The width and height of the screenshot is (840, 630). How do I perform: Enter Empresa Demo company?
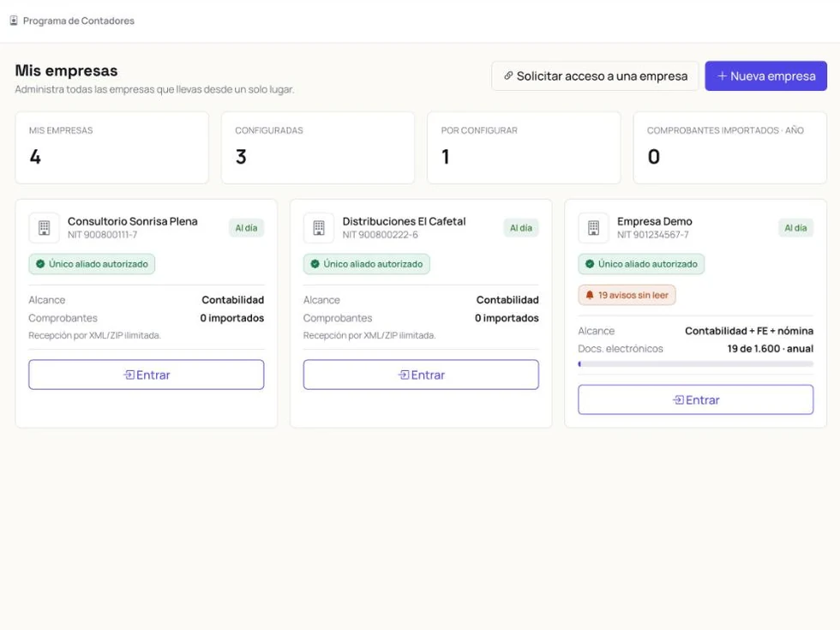[696, 399]
